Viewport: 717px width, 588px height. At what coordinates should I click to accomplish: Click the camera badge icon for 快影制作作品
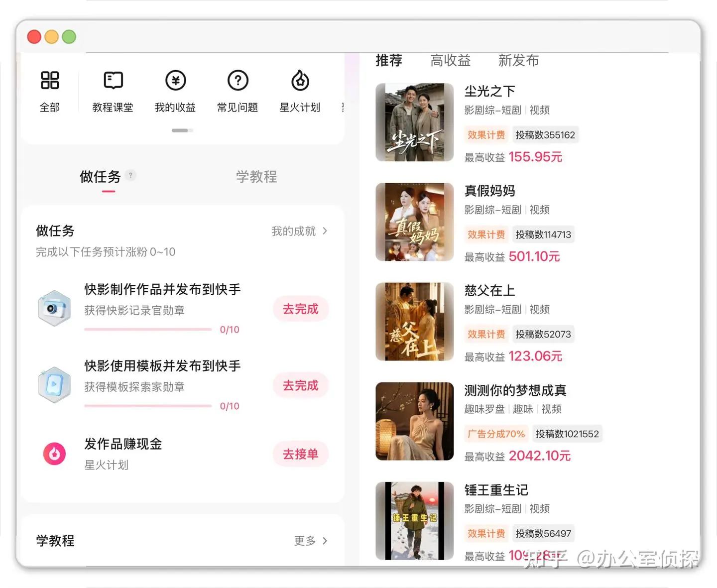[x=54, y=308]
